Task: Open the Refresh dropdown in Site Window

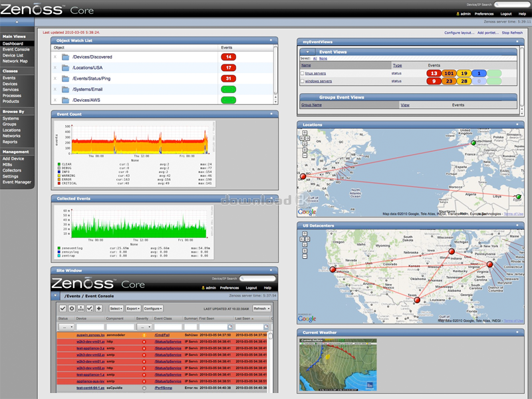Action: (261, 309)
